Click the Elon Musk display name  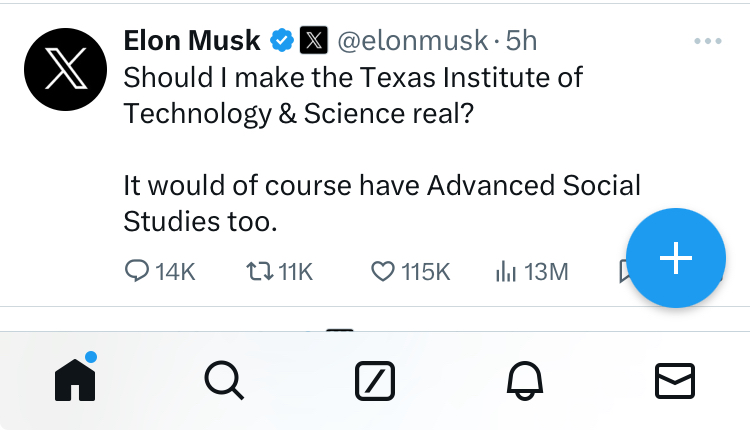point(191,41)
